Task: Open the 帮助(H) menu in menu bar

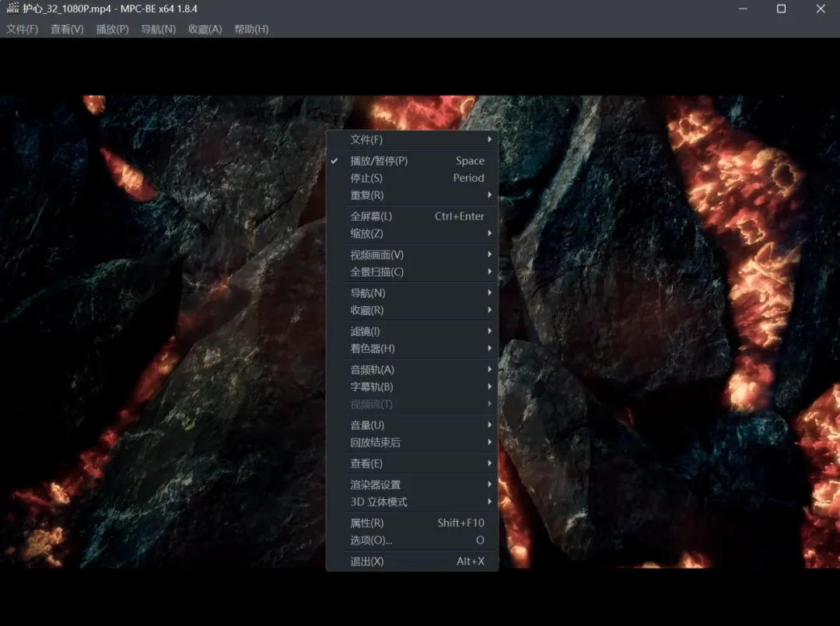Action: 251,29
